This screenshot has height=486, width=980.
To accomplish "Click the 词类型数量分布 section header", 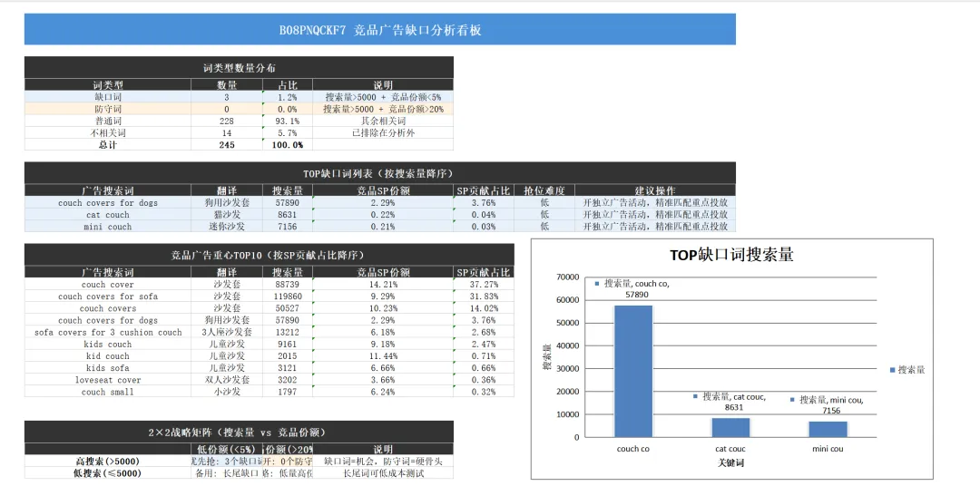I will [x=239, y=67].
